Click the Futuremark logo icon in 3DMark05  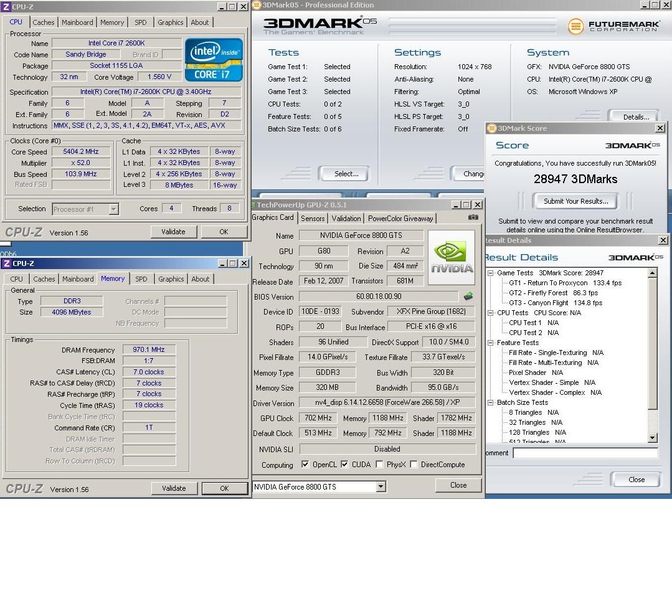575,26
